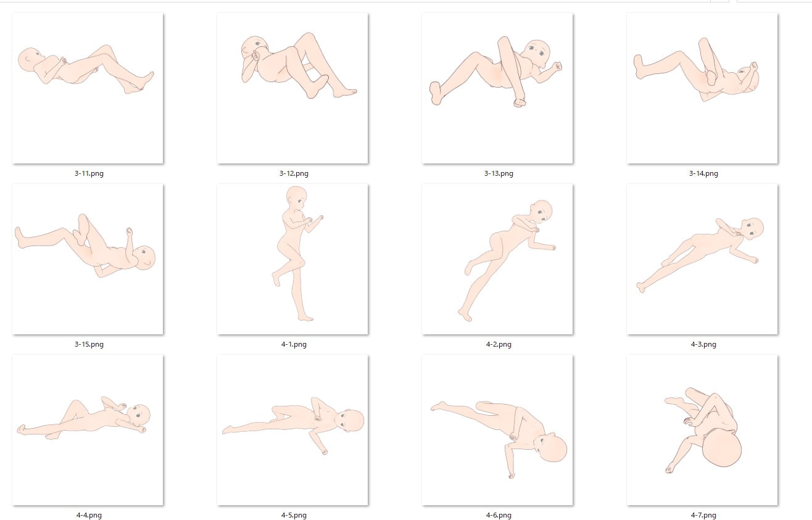
Task: Select the 3-12.png thumbnail image
Action: pos(292,88)
